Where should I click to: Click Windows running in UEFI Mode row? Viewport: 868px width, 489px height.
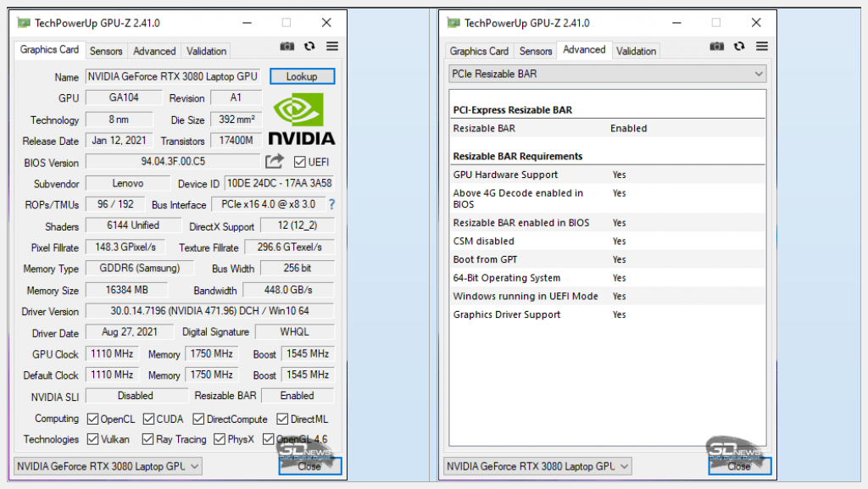(x=608, y=296)
